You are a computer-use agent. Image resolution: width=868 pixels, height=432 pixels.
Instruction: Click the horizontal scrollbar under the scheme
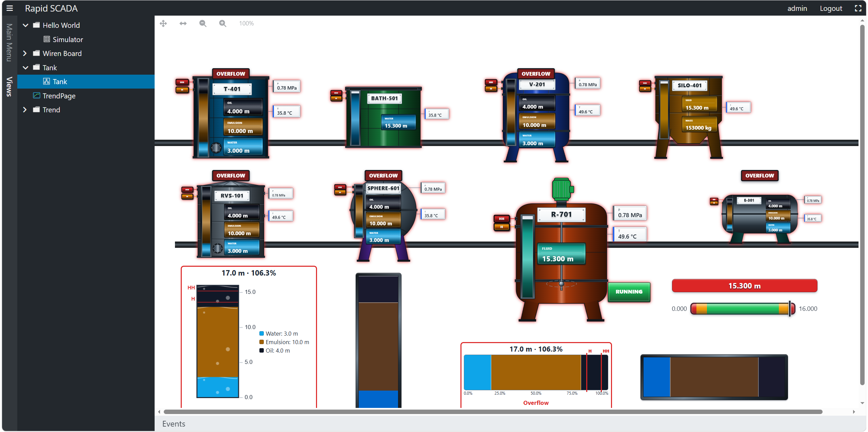click(x=493, y=412)
